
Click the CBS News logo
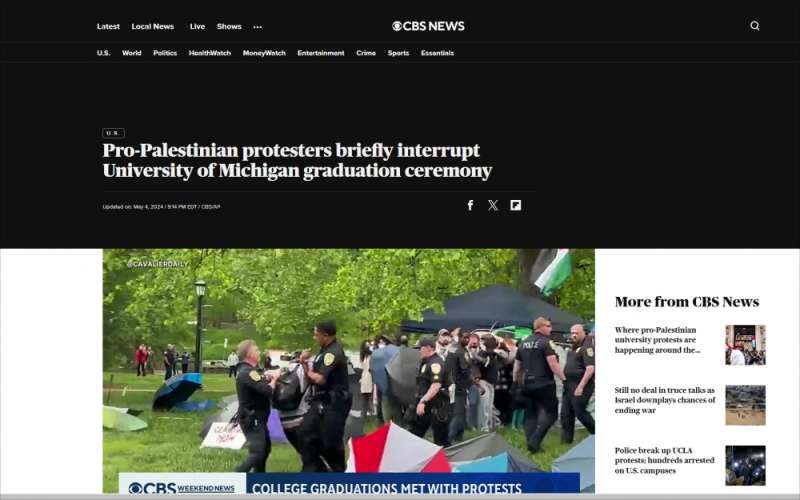pyautogui.click(x=428, y=26)
